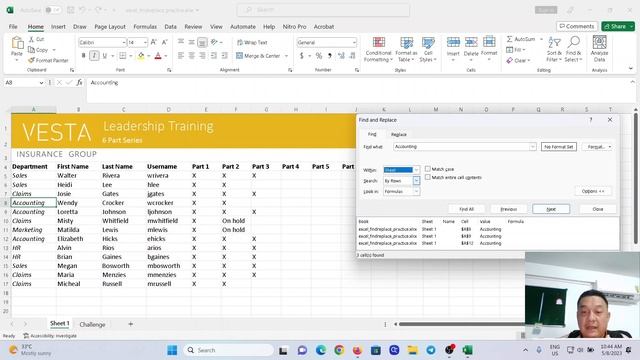Click the Format cells icon in Cells group
Screen dimensions: 640x360
click(x=489, y=42)
